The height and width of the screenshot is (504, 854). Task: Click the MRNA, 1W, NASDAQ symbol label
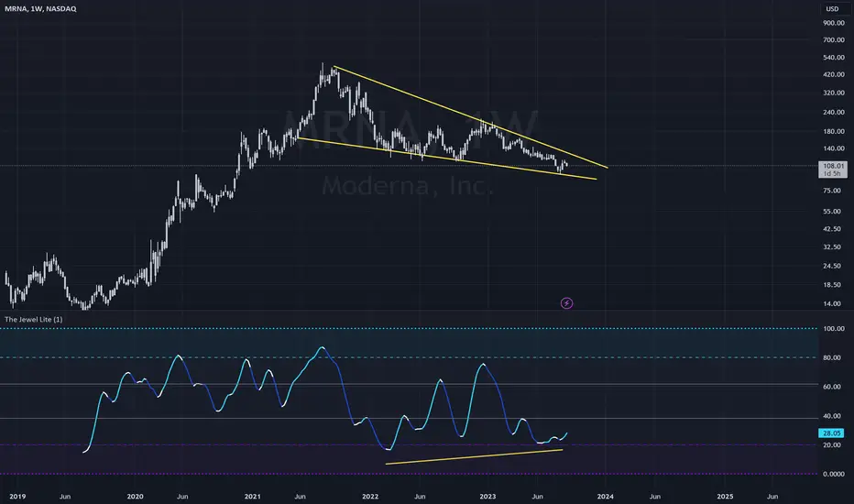(x=40, y=9)
